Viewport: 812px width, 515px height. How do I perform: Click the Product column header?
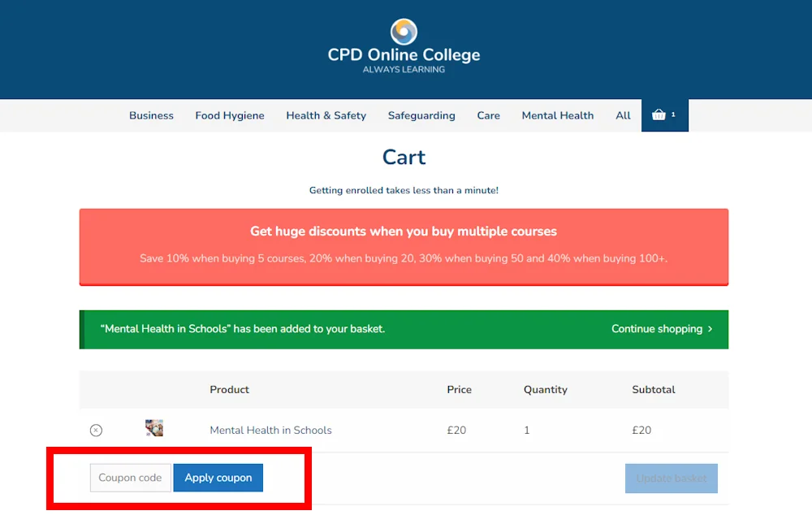coord(230,390)
